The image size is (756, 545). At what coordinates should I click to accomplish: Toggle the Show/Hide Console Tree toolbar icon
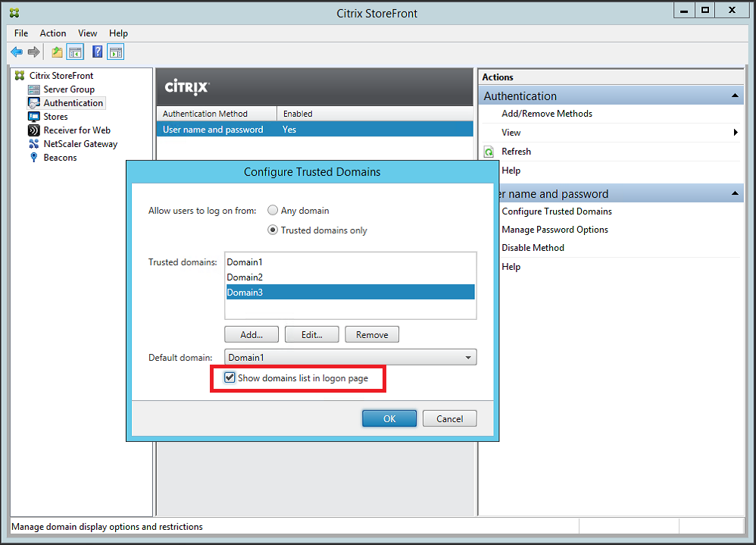tap(75, 52)
